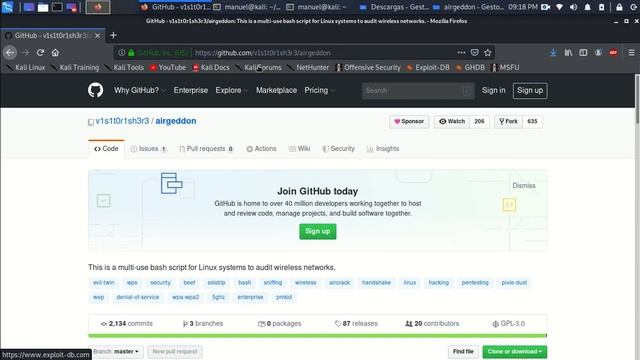The height and width of the screenshot is (360, 640).
Task: Open volume control in system tray
Action: point(573,7)
